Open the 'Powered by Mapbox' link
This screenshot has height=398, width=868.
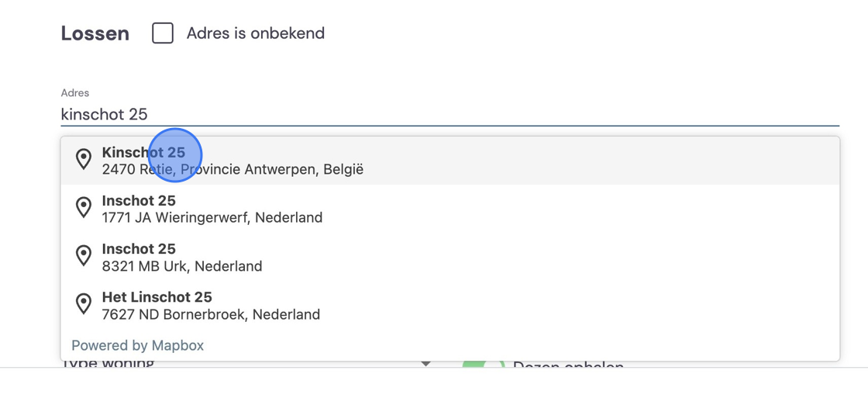coord(138,345)
